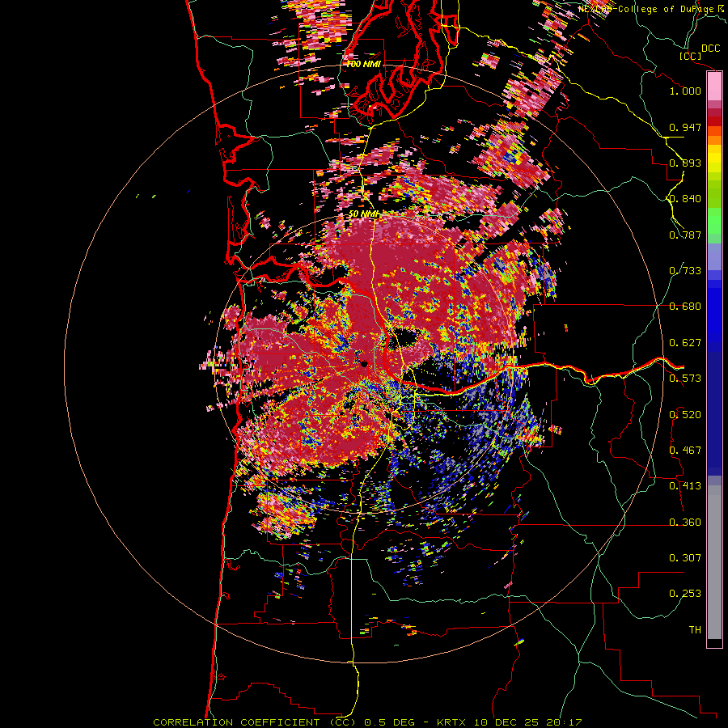Pick the light pink color bar segment

pyautogui.click(x=714, y=87)
